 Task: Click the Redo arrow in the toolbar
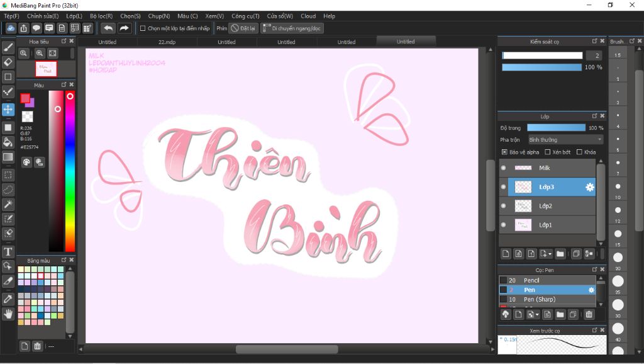pyautogui.click(x=125, y=28)
